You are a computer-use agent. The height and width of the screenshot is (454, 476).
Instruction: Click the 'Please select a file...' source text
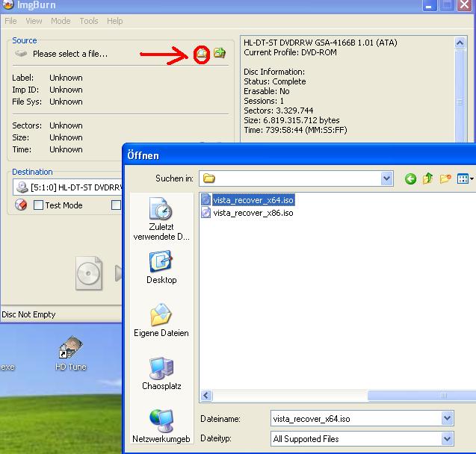tap(70, 54)
